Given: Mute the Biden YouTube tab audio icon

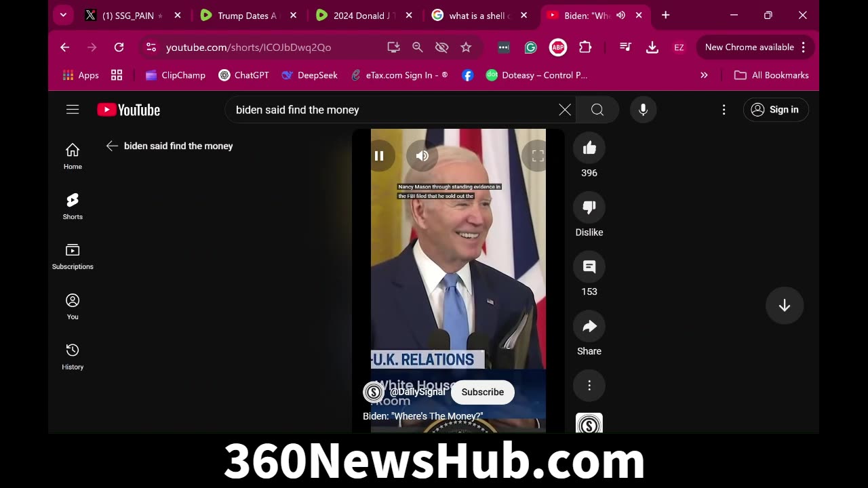Looking at the screenshot, I should 620,16.
